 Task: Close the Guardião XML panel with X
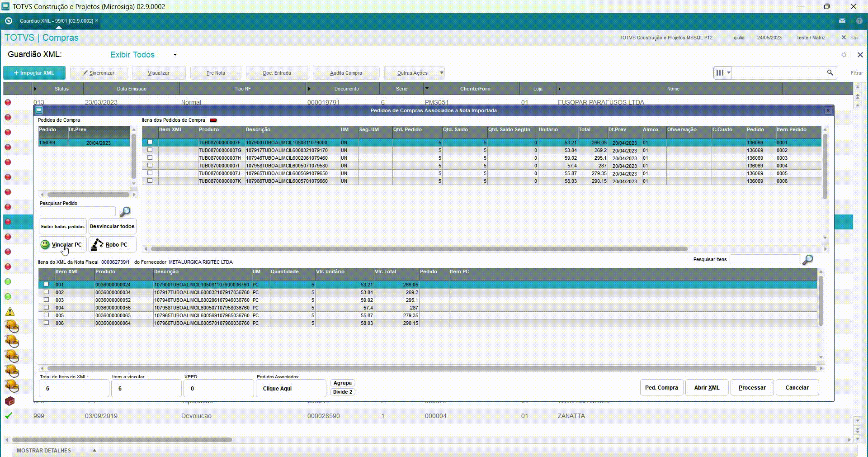click(860, 55)
